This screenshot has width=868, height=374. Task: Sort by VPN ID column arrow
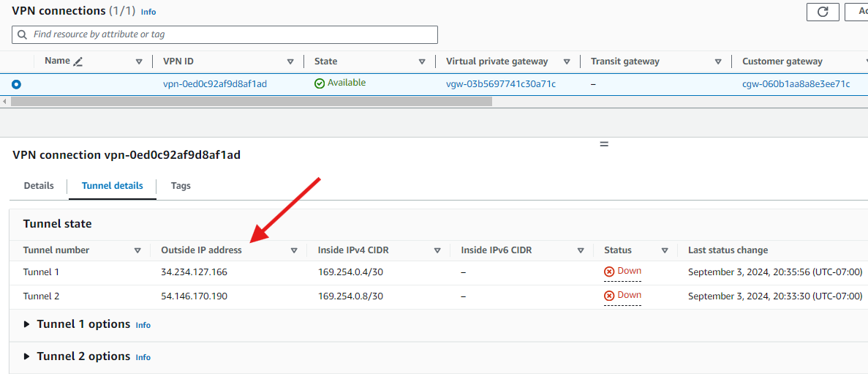pyautogui.click(x=290, y=62)
